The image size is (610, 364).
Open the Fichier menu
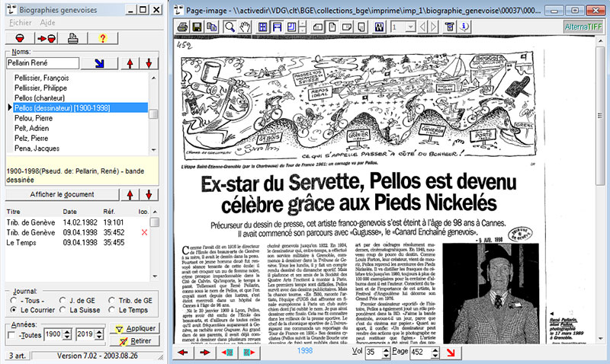pos(21,23)
